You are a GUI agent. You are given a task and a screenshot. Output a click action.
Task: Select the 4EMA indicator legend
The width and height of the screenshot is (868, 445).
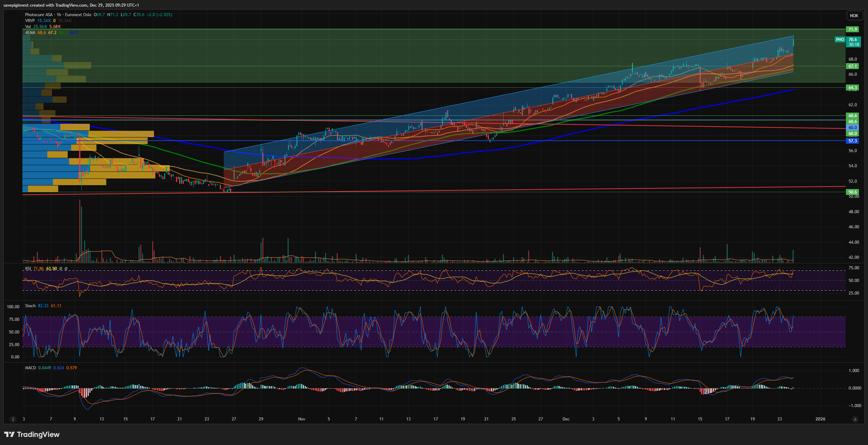tap(30, 33)
